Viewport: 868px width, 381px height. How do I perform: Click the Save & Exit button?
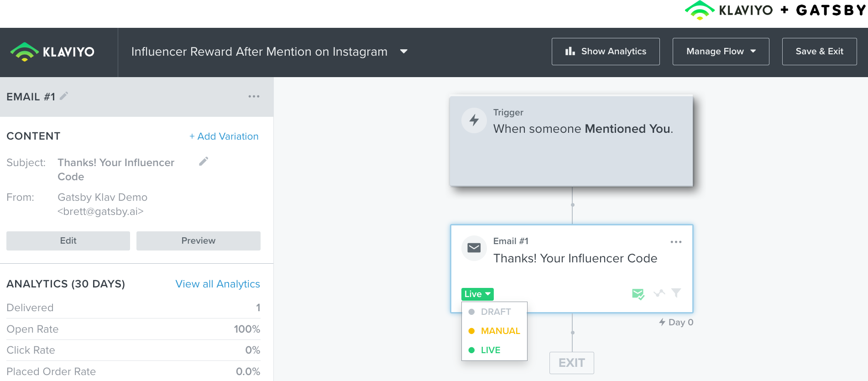[x=819, y=52]
